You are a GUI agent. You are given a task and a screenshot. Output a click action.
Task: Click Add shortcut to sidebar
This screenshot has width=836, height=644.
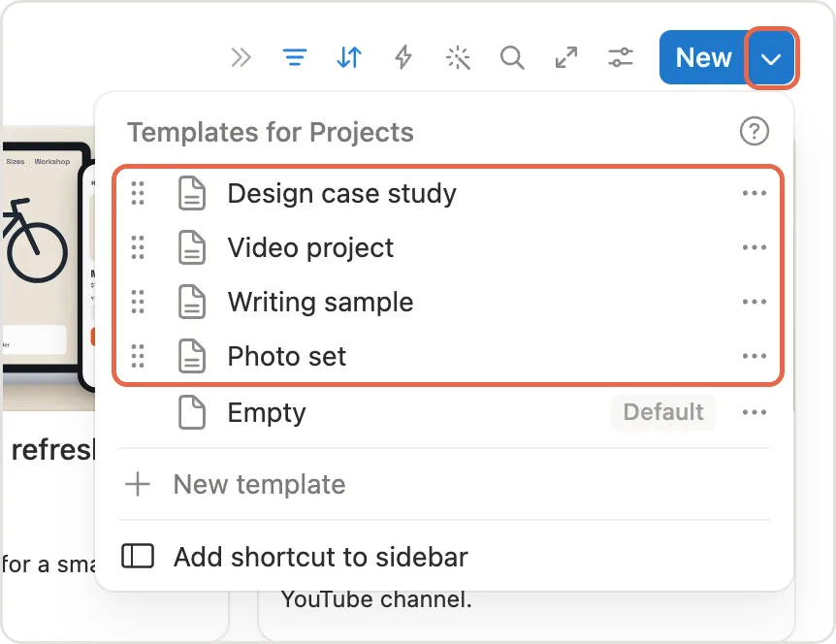tap(444, 557)
